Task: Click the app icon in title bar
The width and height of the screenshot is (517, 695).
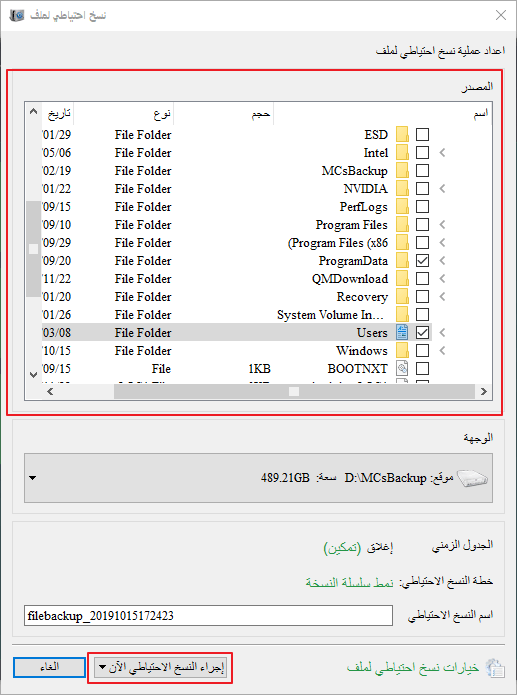Action: 17,16
